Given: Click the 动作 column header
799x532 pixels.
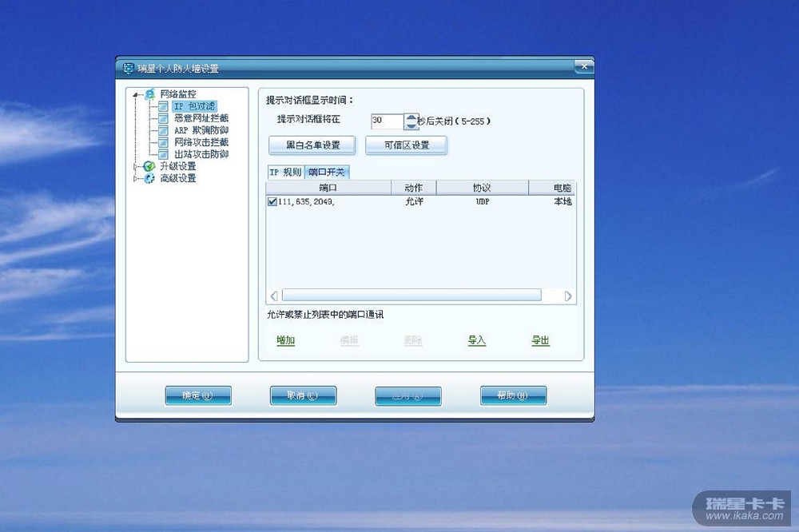Looking at the screenshot, I should click(414, 188).
